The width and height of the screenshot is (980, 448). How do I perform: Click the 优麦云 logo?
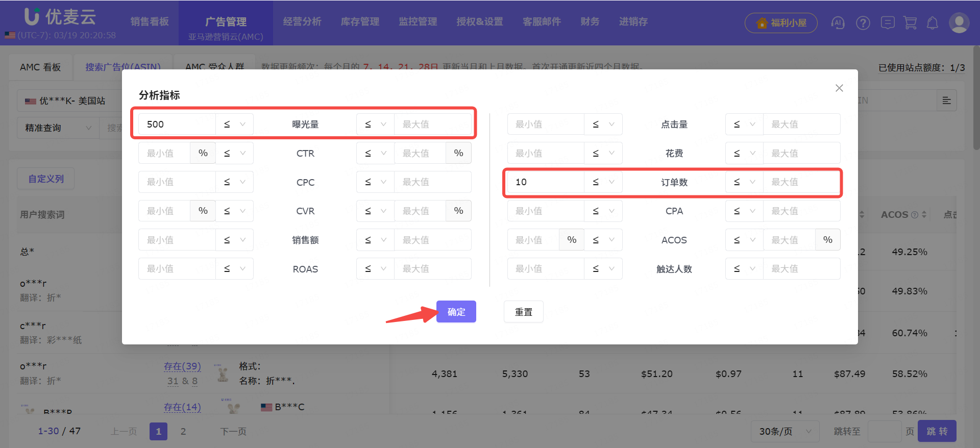60,17
